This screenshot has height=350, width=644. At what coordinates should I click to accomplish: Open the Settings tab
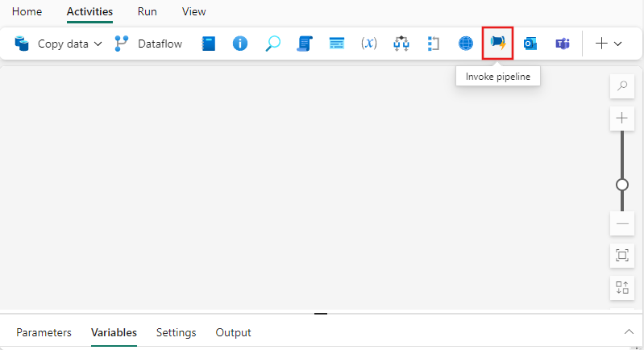coord(176,332)
